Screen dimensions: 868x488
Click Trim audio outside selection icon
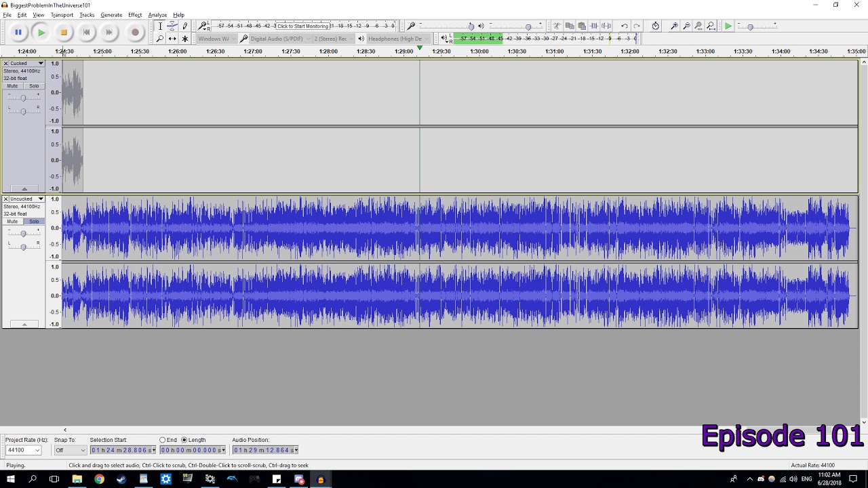point(594,26)
